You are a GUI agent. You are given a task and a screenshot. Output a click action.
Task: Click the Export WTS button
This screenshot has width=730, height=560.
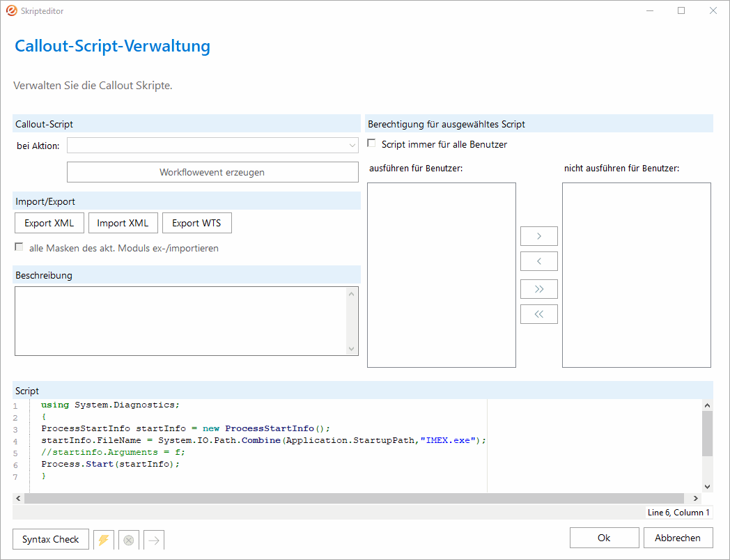pyautogui.click(x=197, y=223)
